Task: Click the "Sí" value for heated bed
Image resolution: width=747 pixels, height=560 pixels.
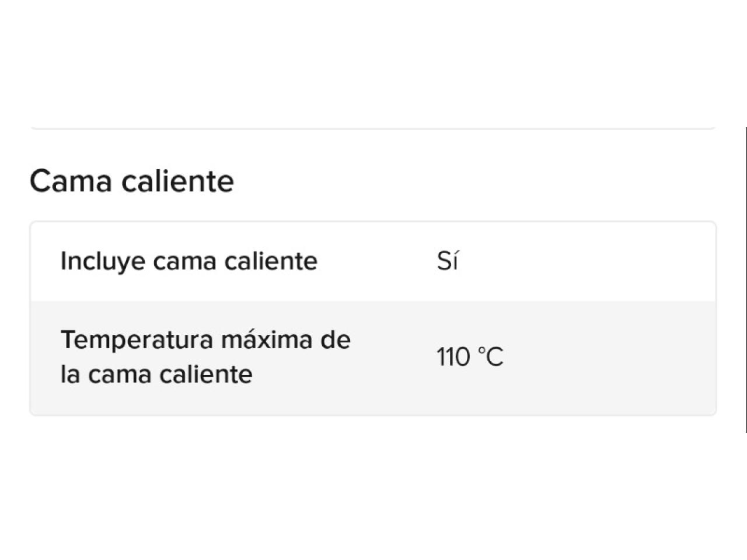Action: click(447, 261)
